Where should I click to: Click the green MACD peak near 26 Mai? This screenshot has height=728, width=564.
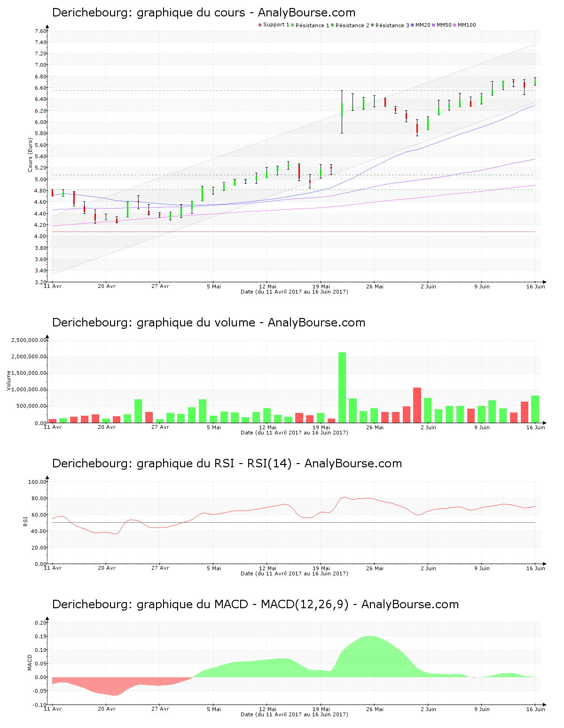[370, 658]
